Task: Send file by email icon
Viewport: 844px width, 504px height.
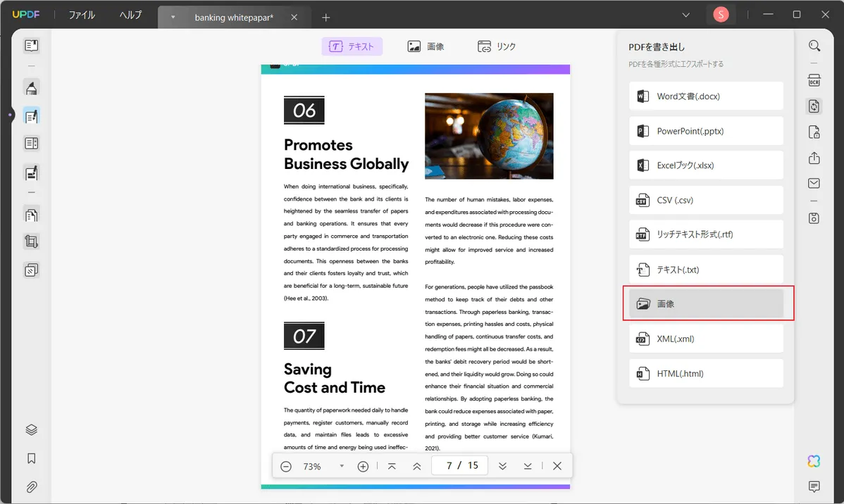Action: pos(814,184)
